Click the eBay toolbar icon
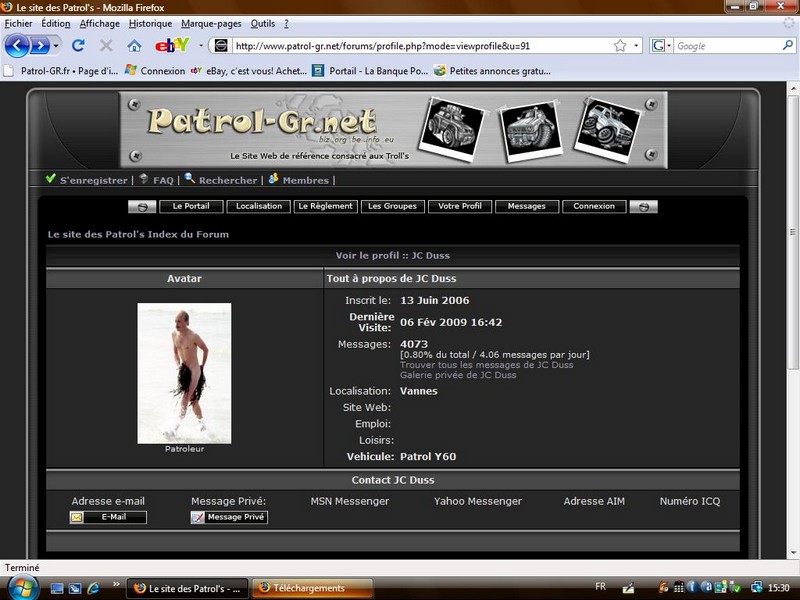The image size is (800, 600). coord(172,45)
